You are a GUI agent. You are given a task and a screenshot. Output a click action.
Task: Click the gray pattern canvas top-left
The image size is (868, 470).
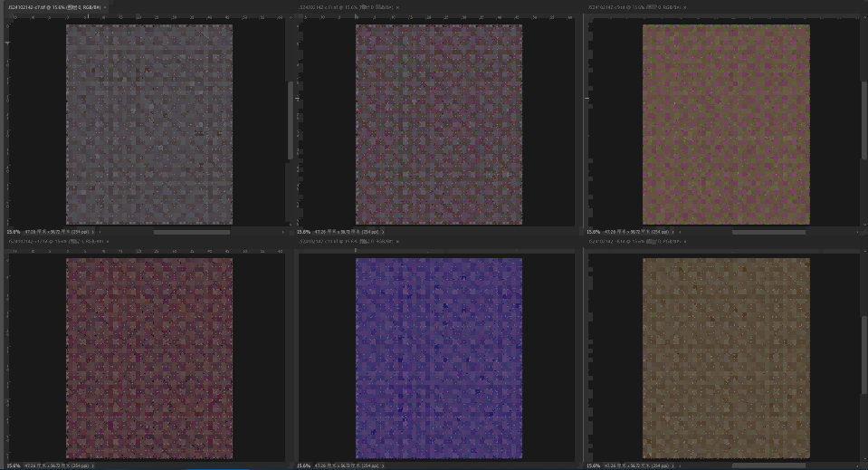coord(149,124)
